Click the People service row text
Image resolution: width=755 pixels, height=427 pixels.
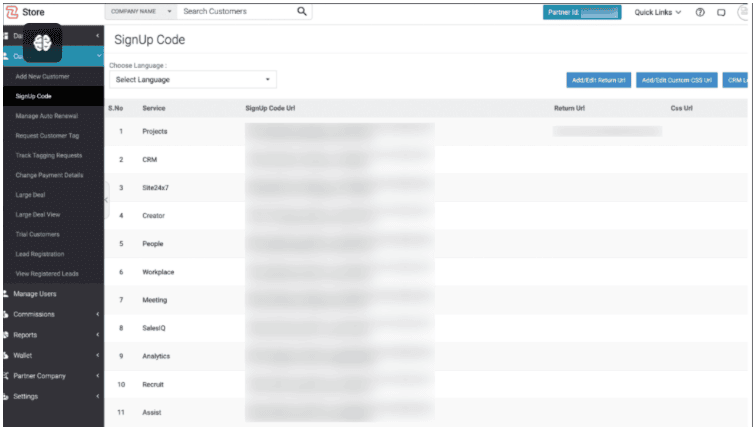coord(153,244)
